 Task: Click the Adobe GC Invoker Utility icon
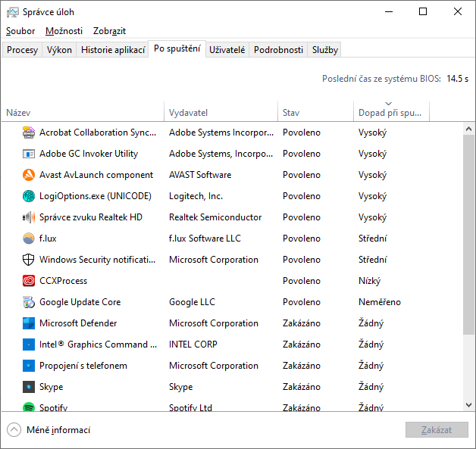[x=29, y=154]
